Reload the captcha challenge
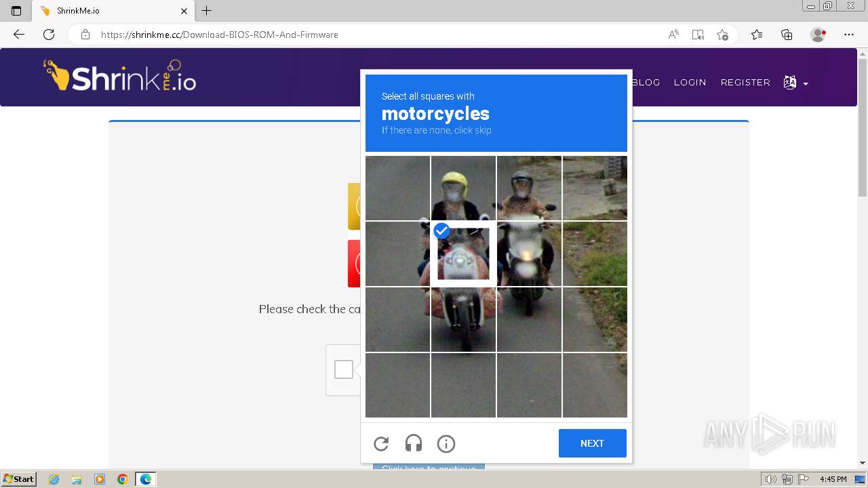 tap(381, 443)
